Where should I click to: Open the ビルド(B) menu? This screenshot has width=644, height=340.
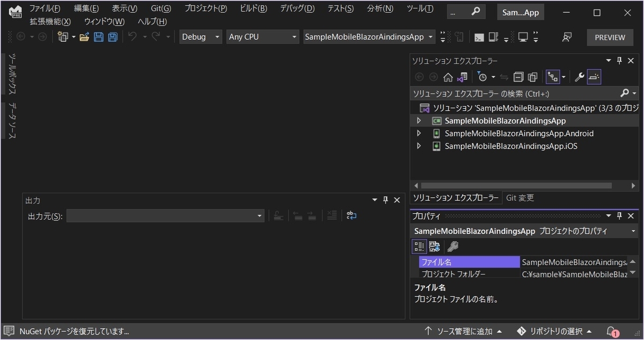[253, 9]
